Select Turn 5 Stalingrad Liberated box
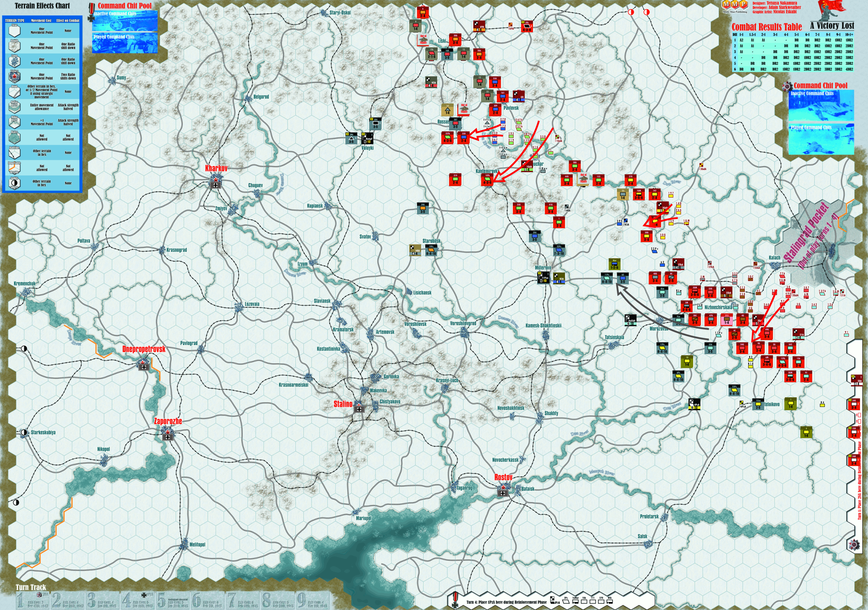868x610 pixels. (x=173, y=600)
